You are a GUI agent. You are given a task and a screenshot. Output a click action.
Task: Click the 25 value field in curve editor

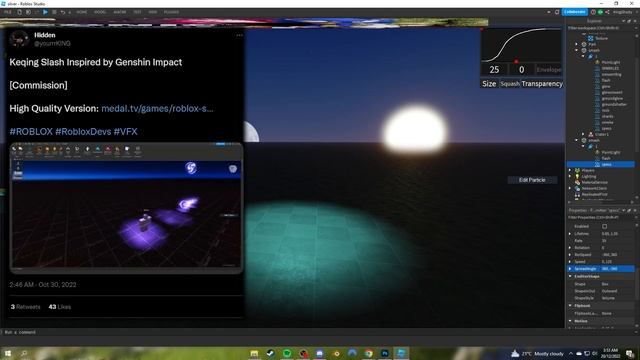(x=494, y=70)
